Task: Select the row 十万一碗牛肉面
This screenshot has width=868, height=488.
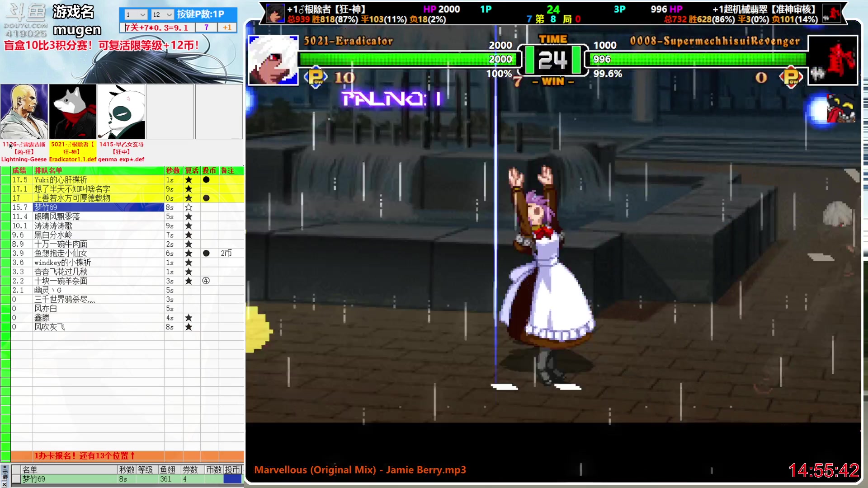Action: coord(122,244)
